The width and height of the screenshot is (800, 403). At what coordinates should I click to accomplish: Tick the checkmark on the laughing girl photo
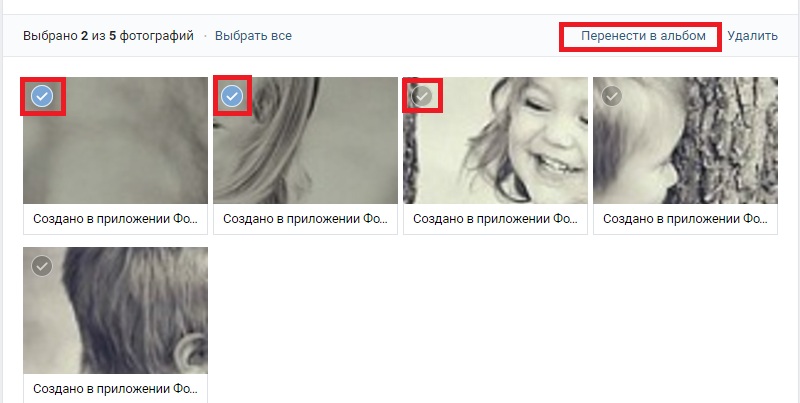coord(422,96)
